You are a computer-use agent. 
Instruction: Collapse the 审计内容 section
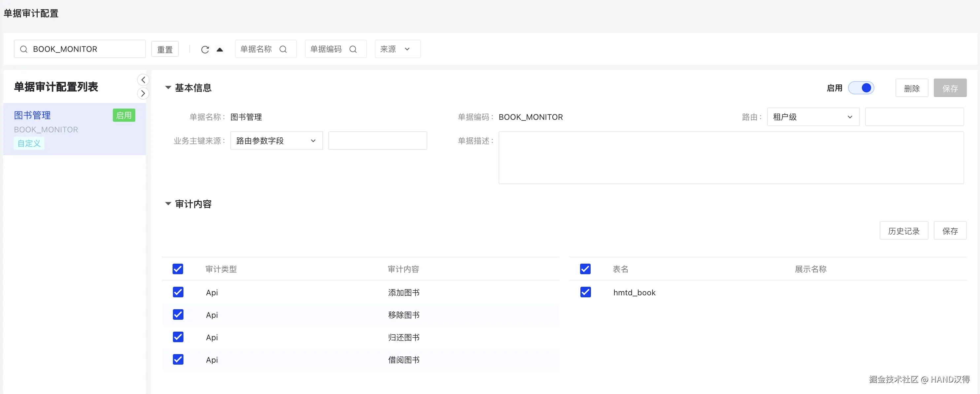click(168, 204)
